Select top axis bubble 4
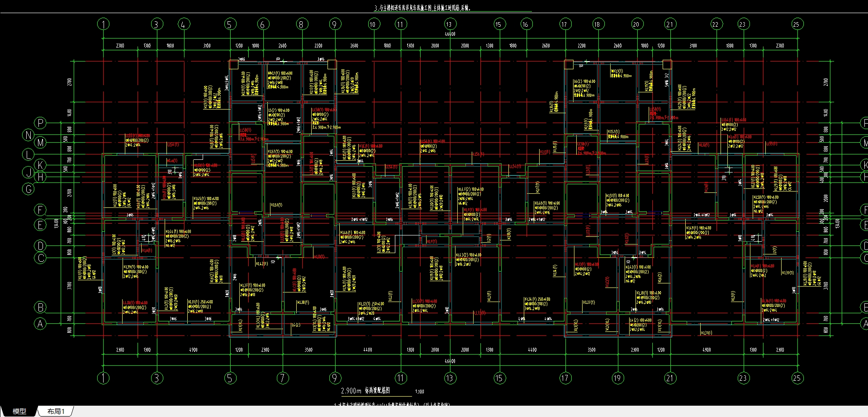 point(183,24)
